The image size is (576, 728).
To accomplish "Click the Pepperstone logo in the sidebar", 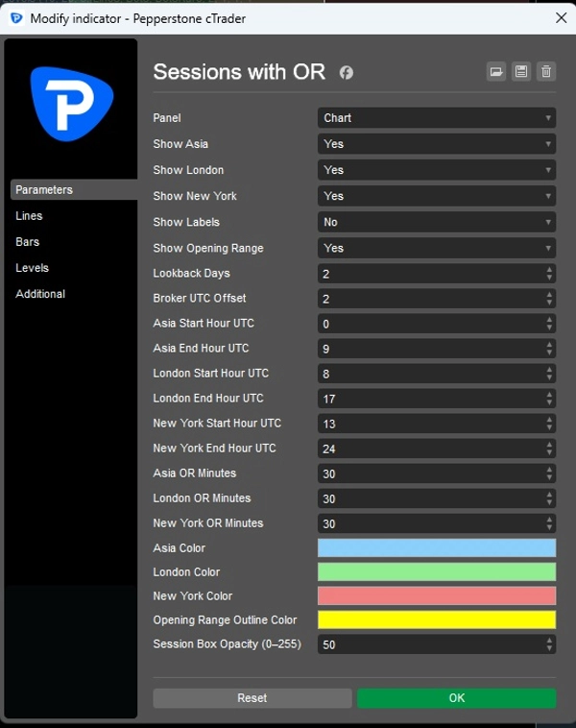I will 72,104.
